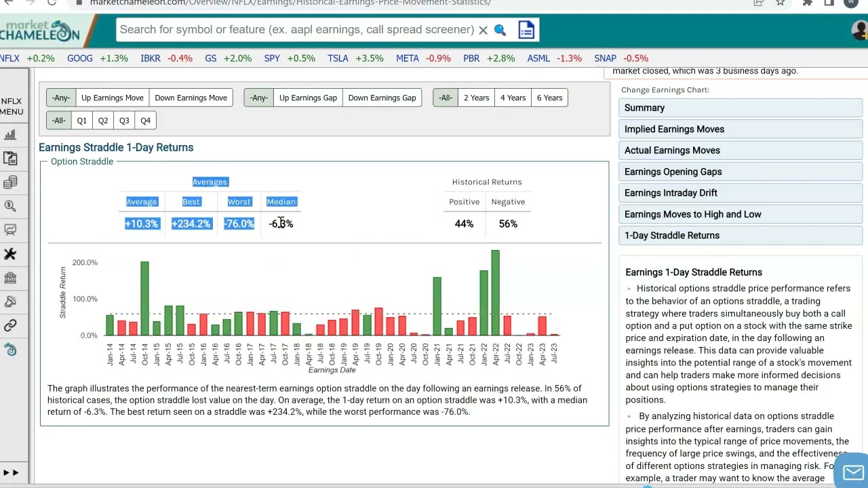This screenshot has height=488, width=868.
Task: Select -All- years filter
Action: (x=446, y=98)
